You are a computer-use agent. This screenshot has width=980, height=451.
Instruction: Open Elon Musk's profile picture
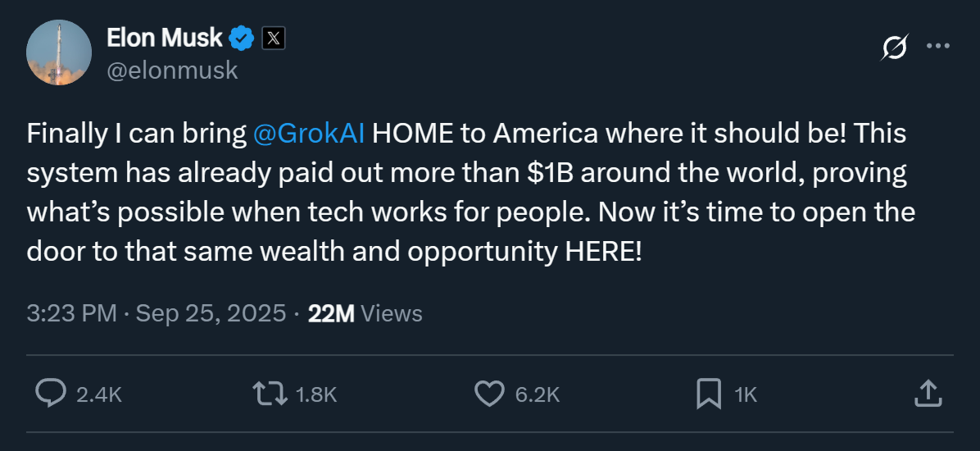tap(59, 52)
